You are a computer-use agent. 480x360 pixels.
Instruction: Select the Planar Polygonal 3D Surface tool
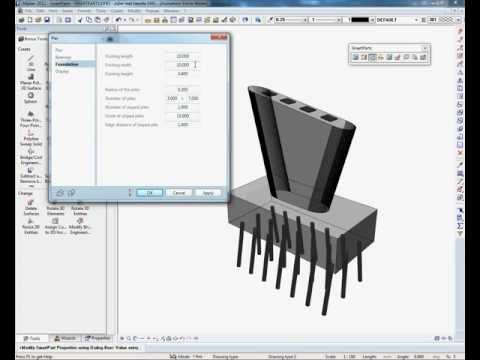(x=31, y=82)
